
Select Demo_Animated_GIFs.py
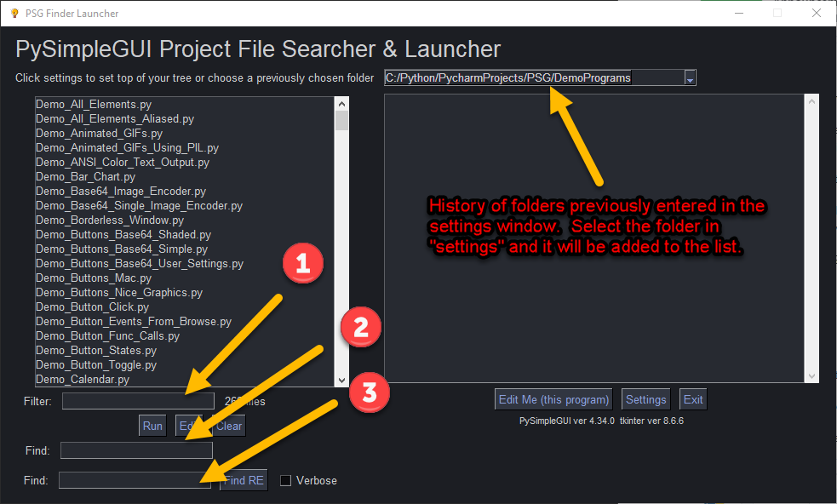(99, 133)
